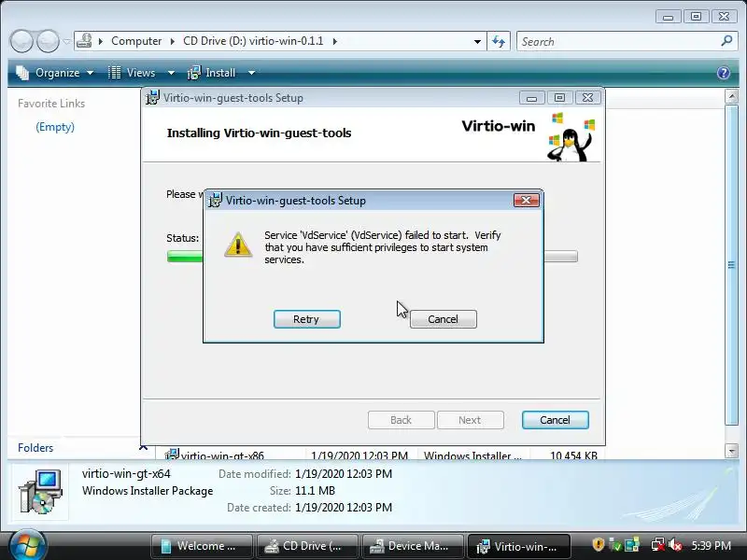Switch to the Welcome taskbar window
Image resolution: width=747 pixels, height=560 pixels.
click(202, 546)
